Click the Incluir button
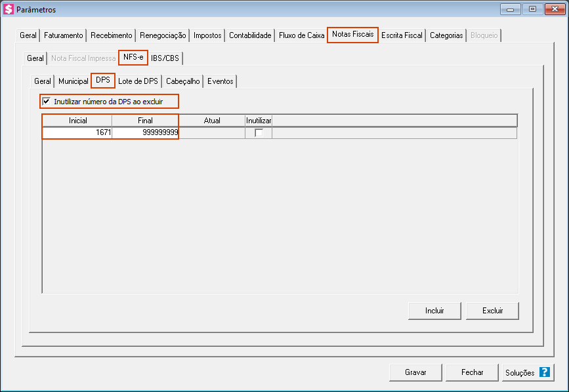The image size is (569, 392). (x=434, y=310)
